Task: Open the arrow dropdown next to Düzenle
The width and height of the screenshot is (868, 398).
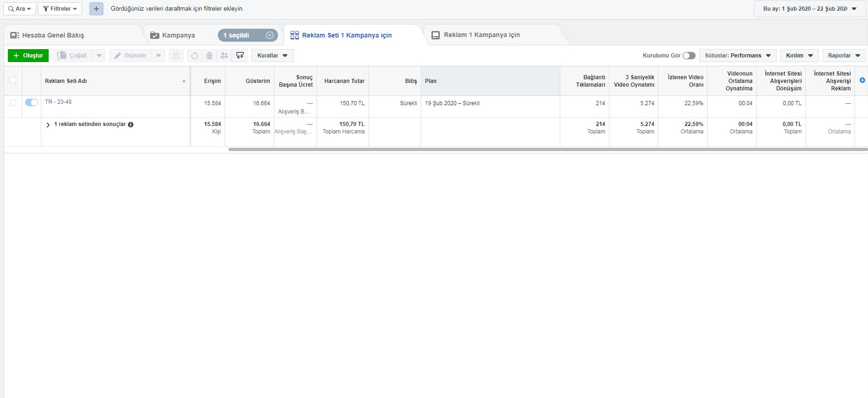Action: [x=158, y=56]
